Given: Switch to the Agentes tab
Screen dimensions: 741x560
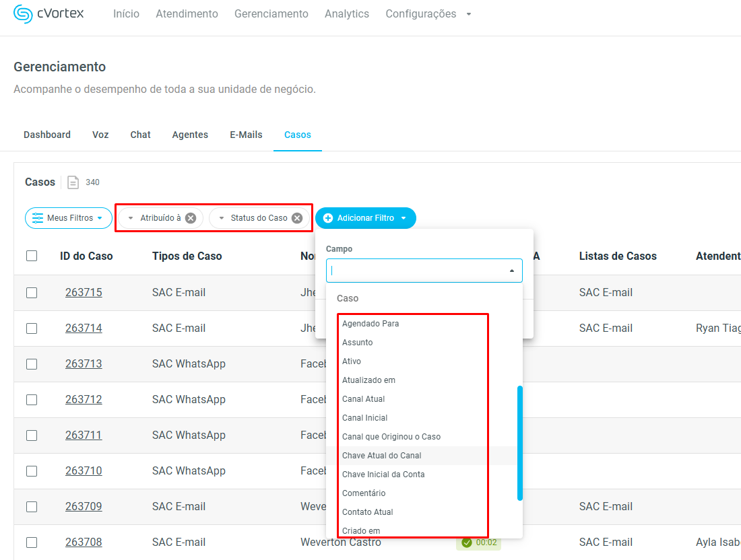Looking at the screenshot, I should [190, 135].
